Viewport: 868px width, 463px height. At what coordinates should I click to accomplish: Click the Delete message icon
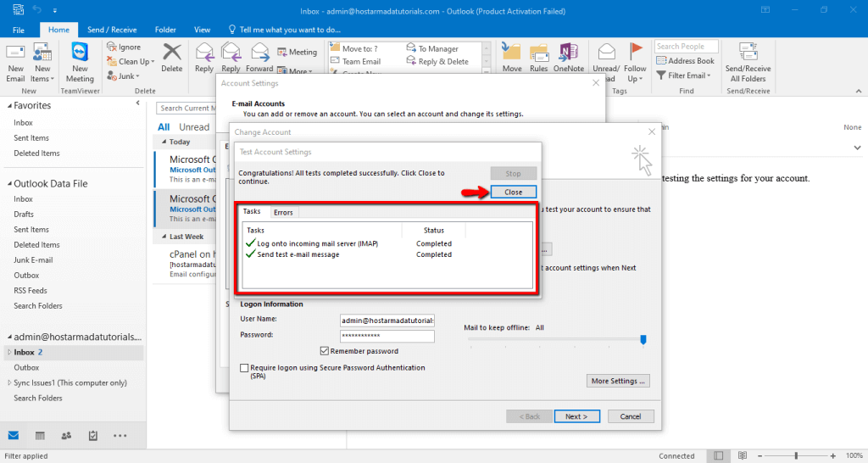pos(171,53)
